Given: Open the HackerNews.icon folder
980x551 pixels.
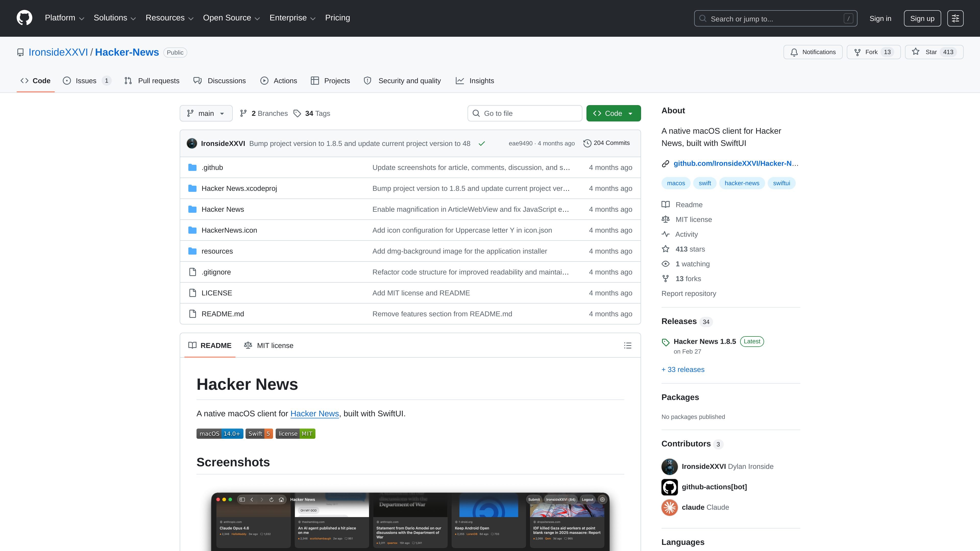Looking at the screenshot, I should click(x=229, y=230).
